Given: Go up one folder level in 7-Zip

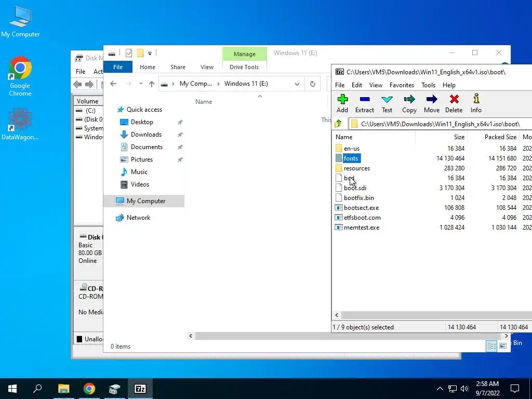Looking at the screenshot, I should click(x=338, y=124).
